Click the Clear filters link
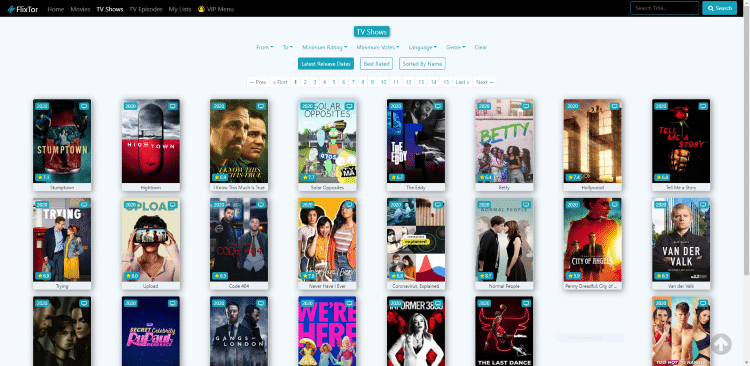This screenshot has width=750, height=366. tap(481, 47)
